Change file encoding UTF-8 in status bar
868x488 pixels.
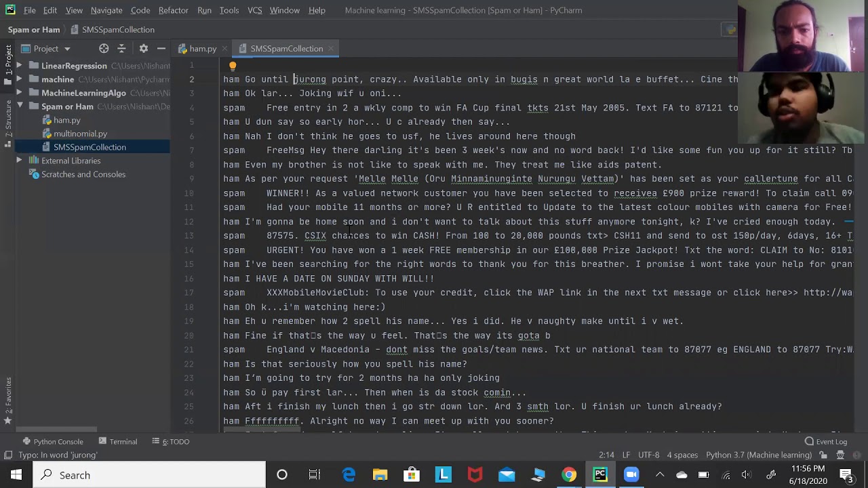coord(648,455)
